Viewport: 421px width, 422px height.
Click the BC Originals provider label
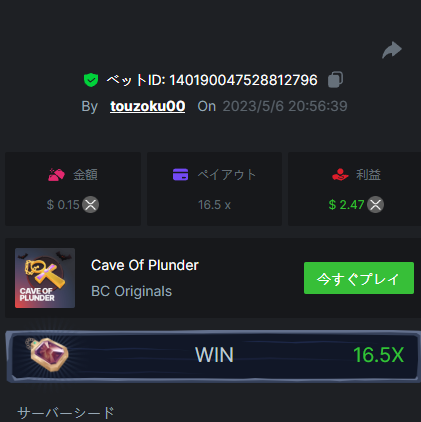coord(131,291)
